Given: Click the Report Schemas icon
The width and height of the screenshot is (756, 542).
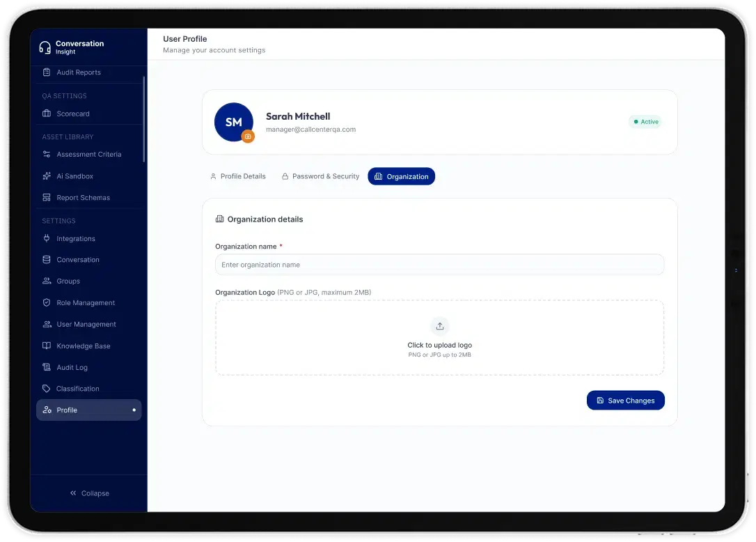Looking at the screenshot, I should [x=46, y=197].
